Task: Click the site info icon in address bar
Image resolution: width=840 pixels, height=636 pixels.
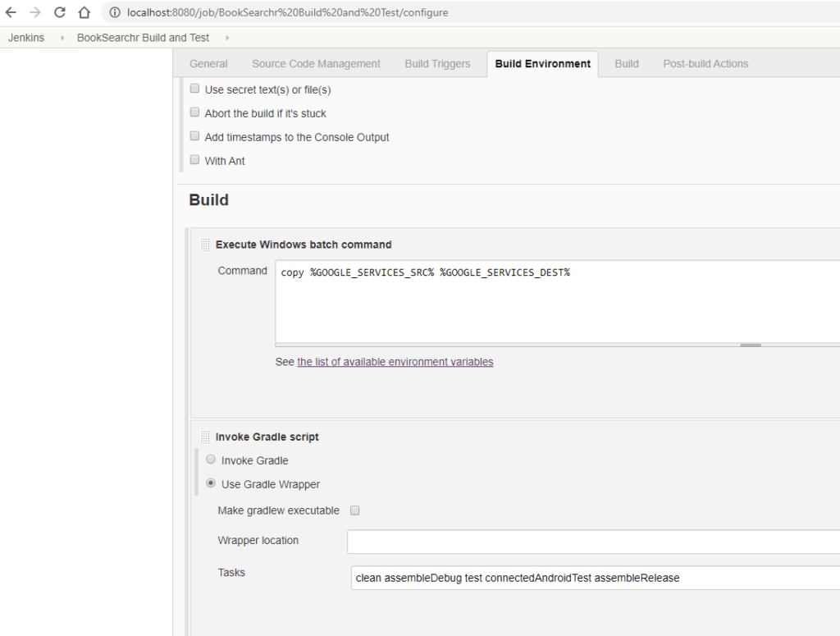Action: coord(114,12)
